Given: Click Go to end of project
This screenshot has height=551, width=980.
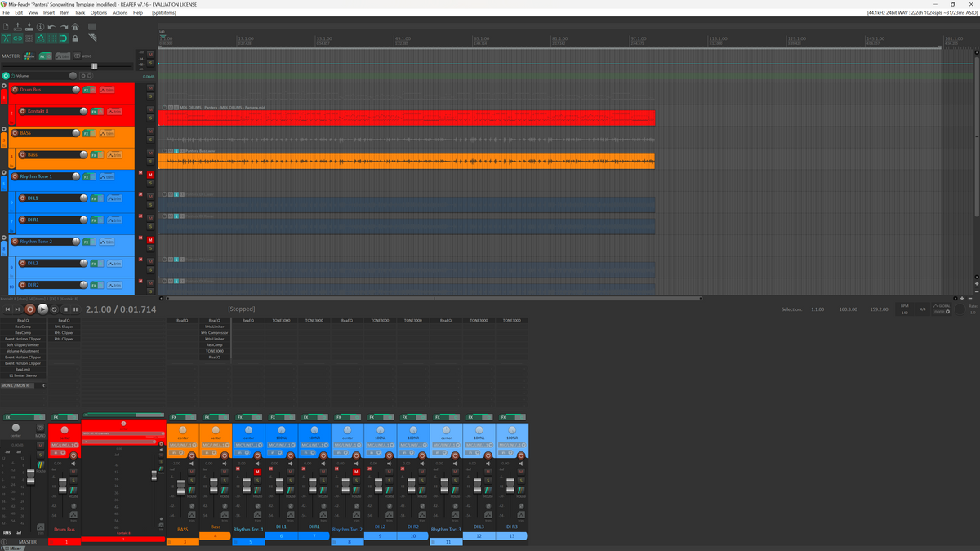Looking at the screenshot, I should 17,309.
